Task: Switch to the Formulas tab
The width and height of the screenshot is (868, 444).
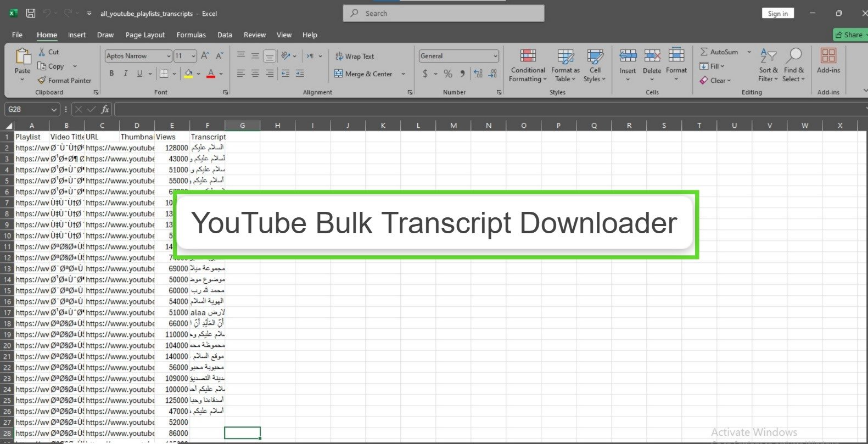Action: point(191,35)
